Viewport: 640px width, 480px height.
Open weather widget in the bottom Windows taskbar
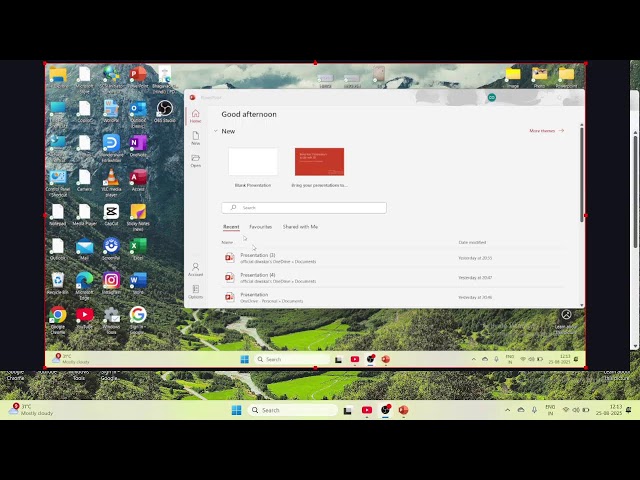pos(31,410)
